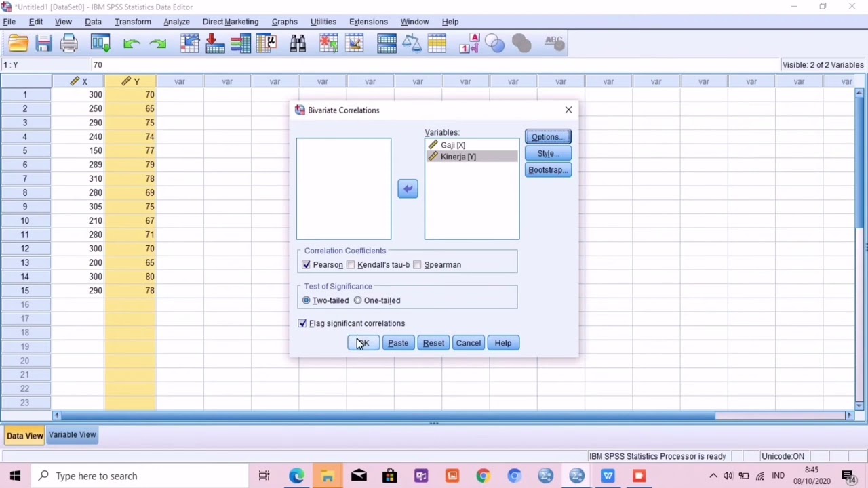Open File Explorer from the taskbar
Screen dimensions: 868x488
point(328,476)
